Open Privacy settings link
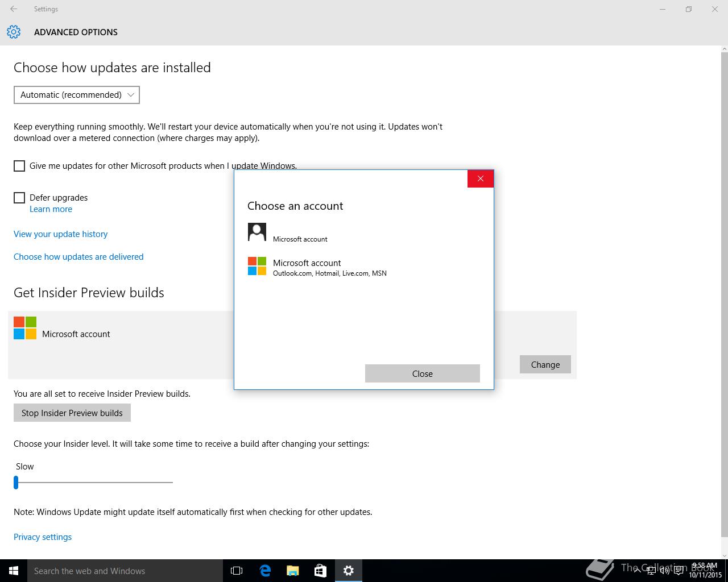728x582 pixels. [43, 537]
